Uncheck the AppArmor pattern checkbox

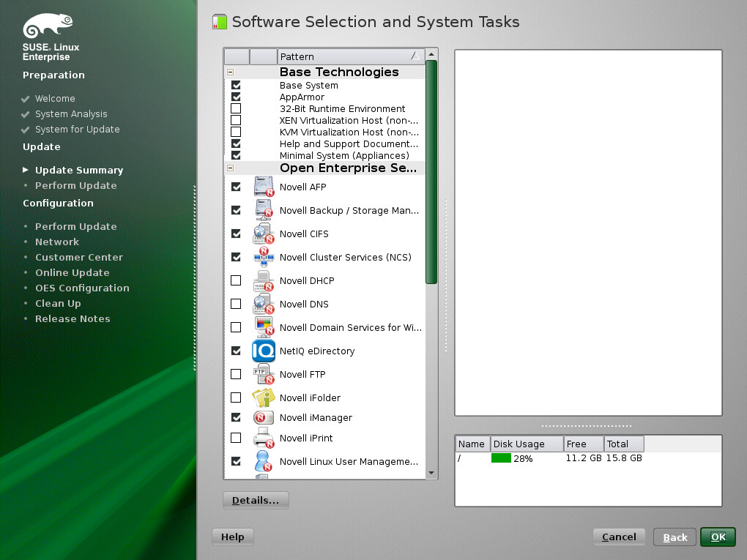click(236, 97)
